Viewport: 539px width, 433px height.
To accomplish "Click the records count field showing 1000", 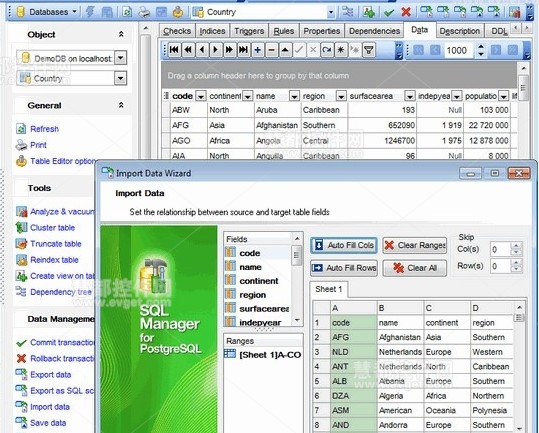I will click(x=459, y=51).
